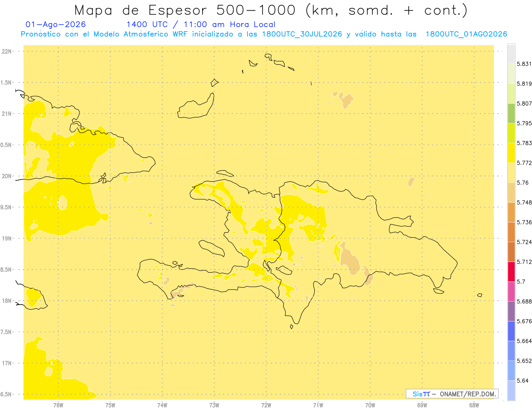Click legend value '5.76'
The image size is (532, 411).
523,183
